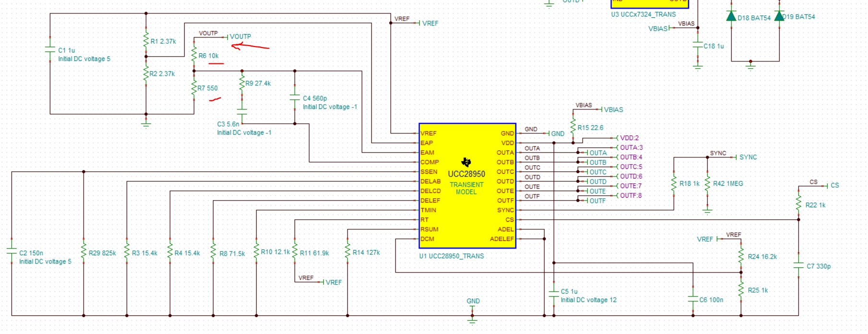The image size is (868, 334).
Task: Select the R10 12.1k resistor symbol
Action: [x=256, y=251]
